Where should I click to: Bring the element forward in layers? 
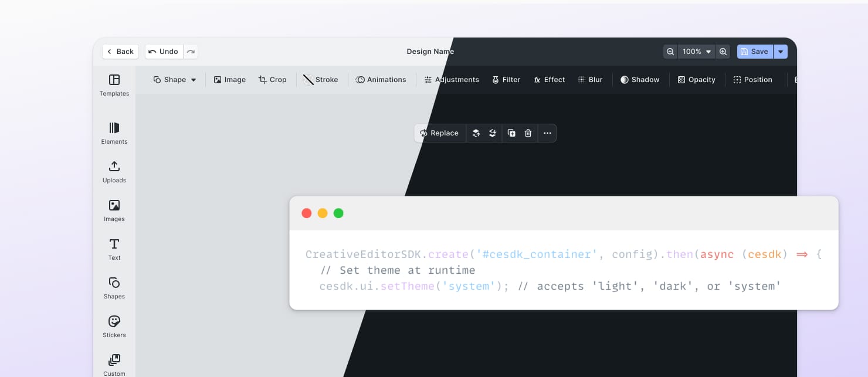click(x=476, y=133)
